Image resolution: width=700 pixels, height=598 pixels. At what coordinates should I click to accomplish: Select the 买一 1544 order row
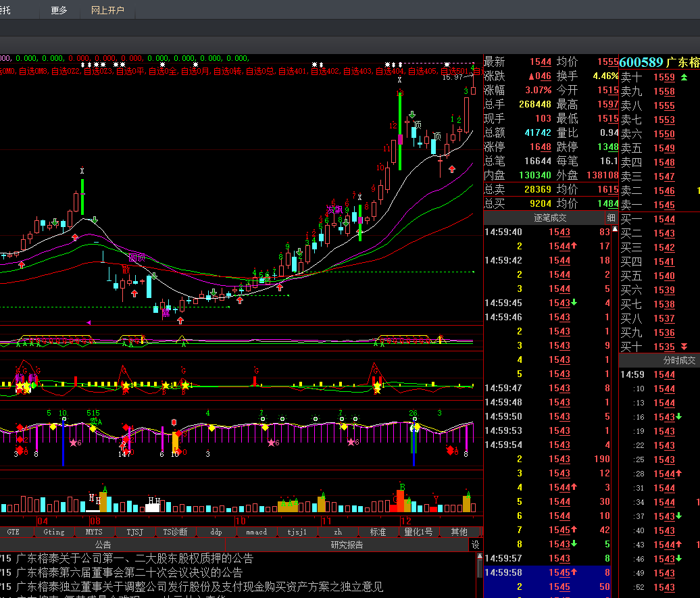659,220
